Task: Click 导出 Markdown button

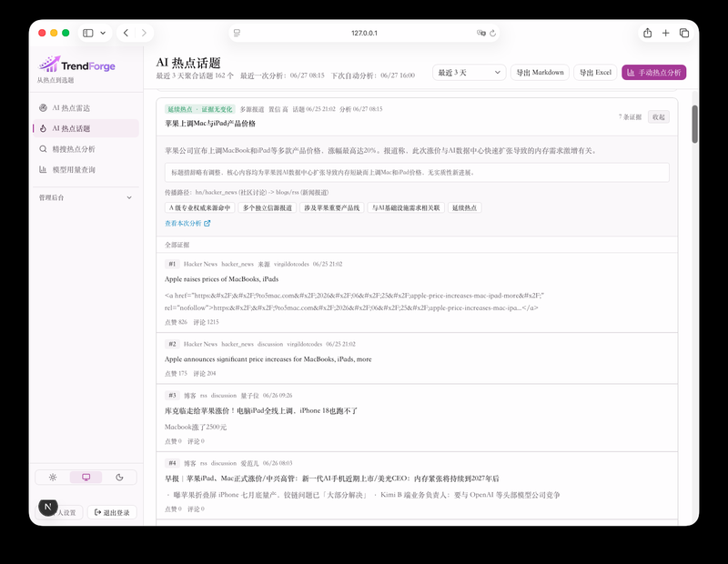Action: pos(540,73)
